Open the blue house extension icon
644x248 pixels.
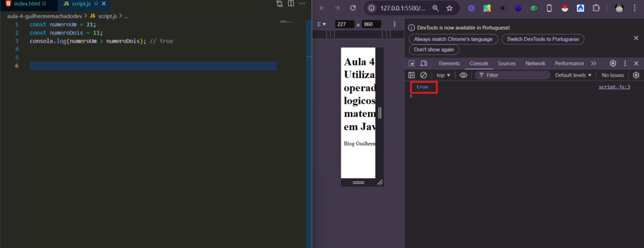[580, 8]
